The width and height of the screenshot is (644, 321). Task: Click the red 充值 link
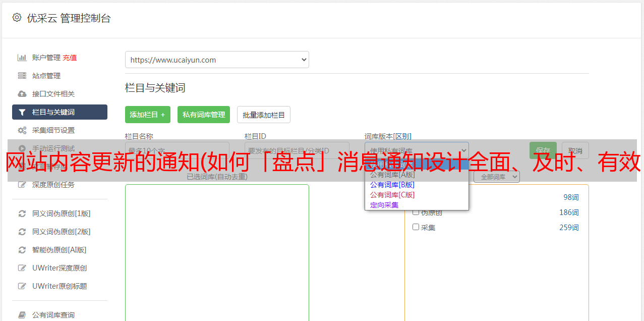[70, 58]
